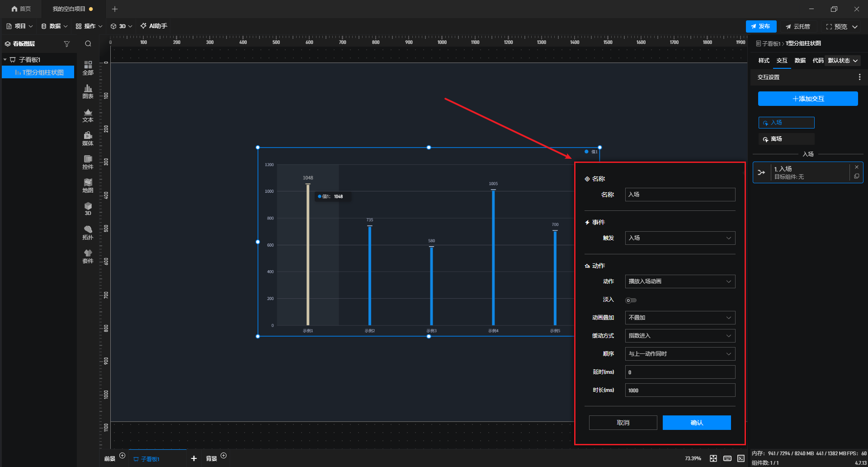Open the 3D components category in the sidebar
This screenshot has width=868, height=467.
pos(88,209)
